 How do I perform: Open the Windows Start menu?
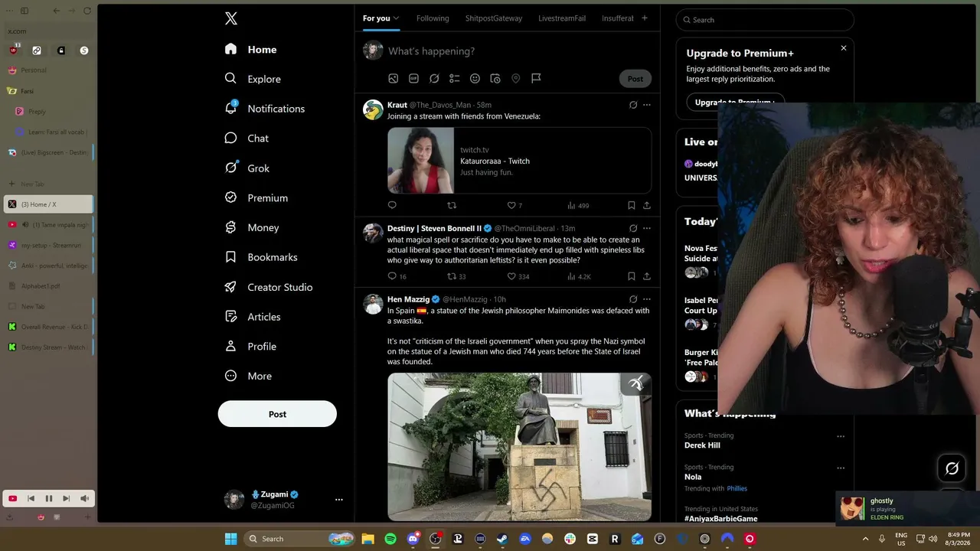pos(230,539)
